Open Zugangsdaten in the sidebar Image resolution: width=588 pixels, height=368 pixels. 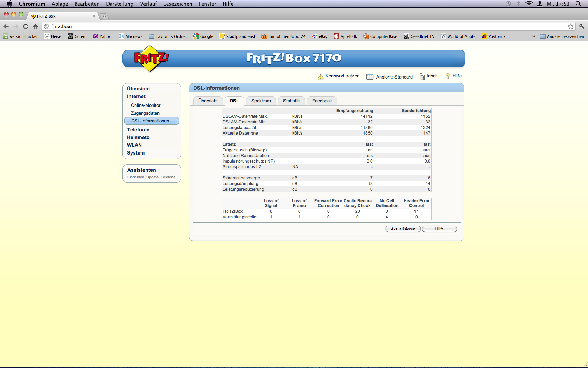(145, 113)
